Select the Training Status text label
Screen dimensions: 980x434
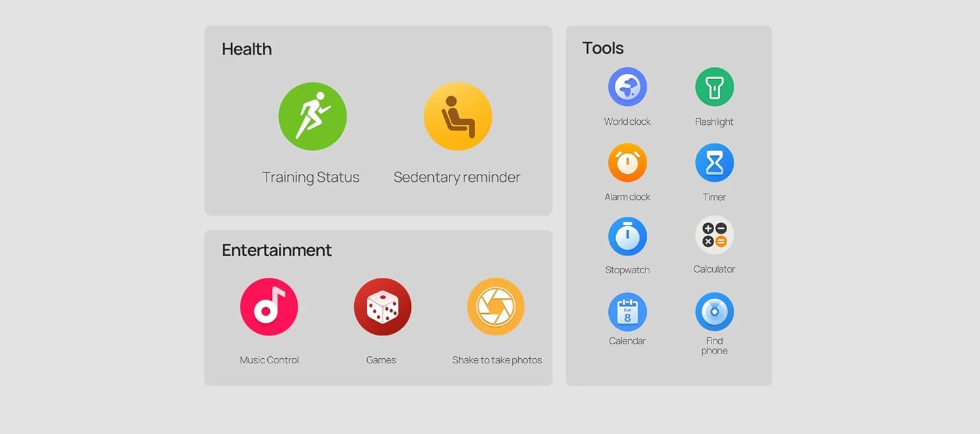pos(311,177)
